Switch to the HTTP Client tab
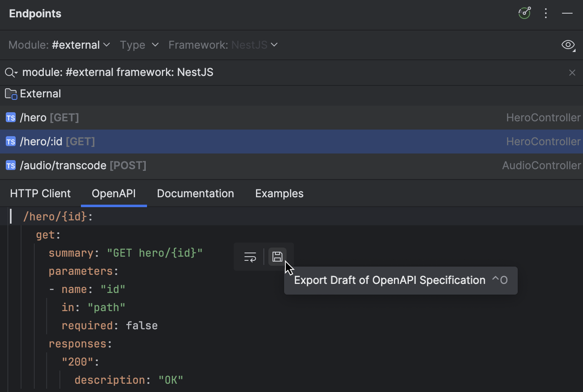 40,193
